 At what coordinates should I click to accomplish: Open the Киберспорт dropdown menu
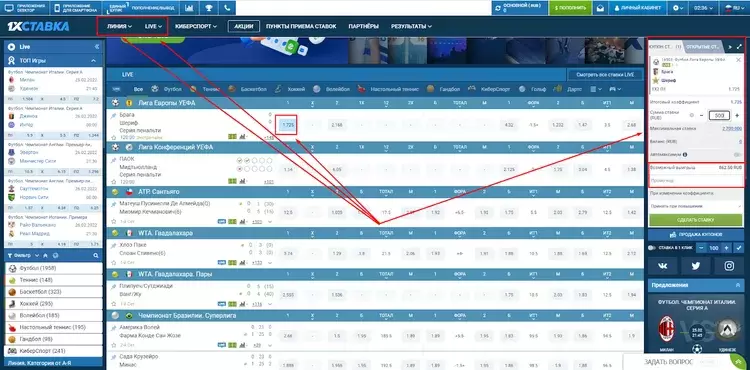tap(196, 26)
